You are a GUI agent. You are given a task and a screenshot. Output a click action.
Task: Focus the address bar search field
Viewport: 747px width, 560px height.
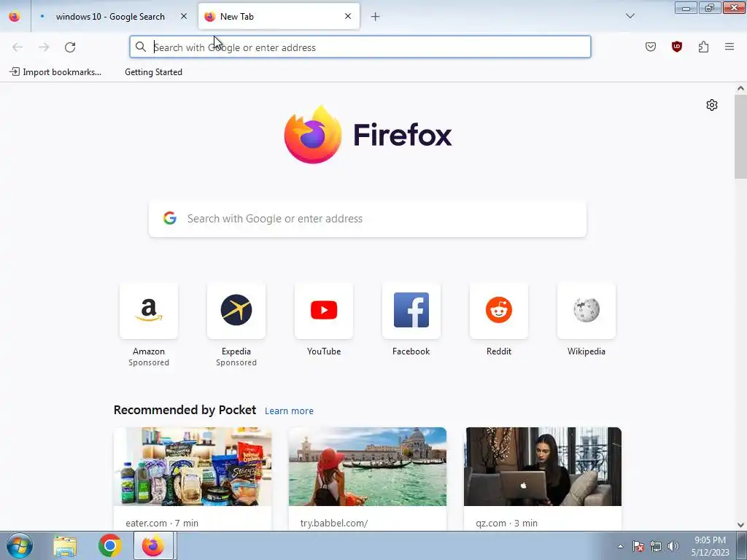360,47
